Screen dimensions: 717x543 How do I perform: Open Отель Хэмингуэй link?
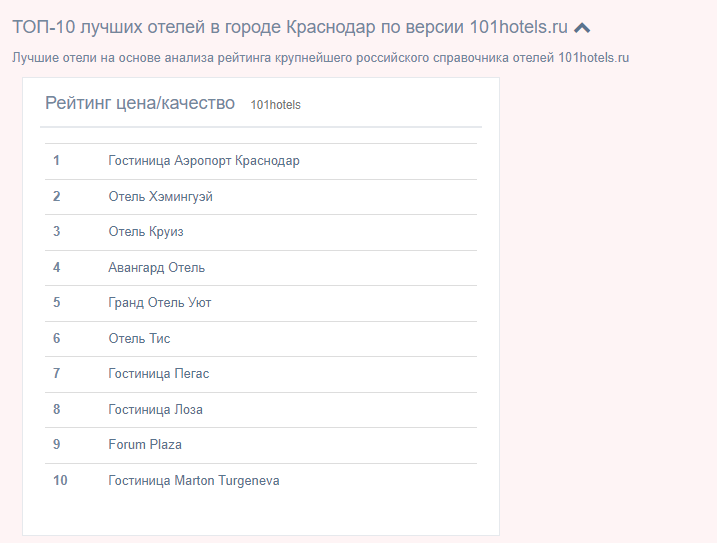(161, 196)
